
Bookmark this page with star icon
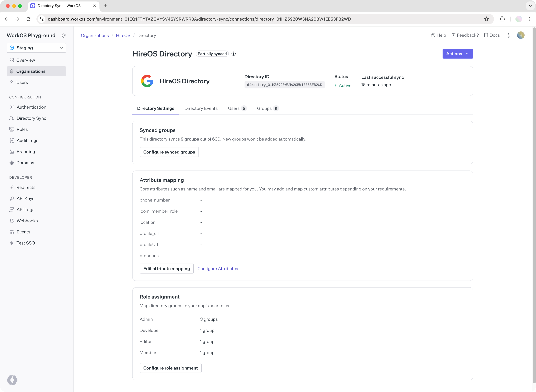486,19
